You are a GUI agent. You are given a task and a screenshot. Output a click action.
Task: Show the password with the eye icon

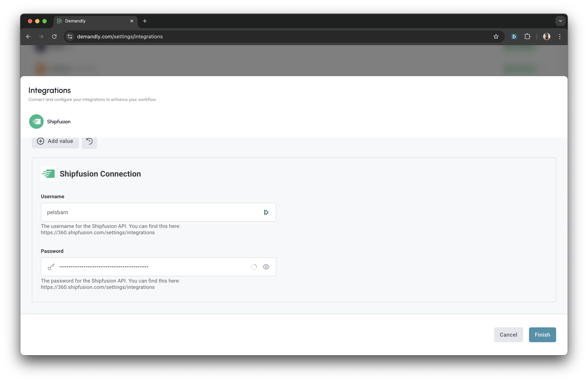tap(266, 267)
